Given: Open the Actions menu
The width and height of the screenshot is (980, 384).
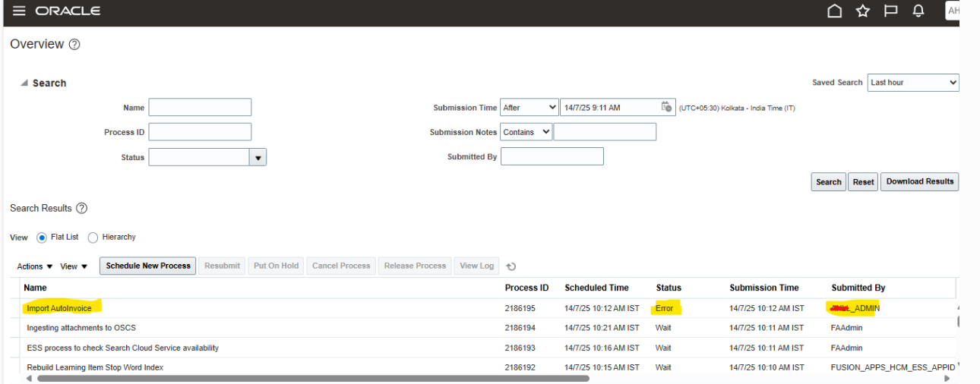Looking at the screenshot, I should tap(35, 266).
